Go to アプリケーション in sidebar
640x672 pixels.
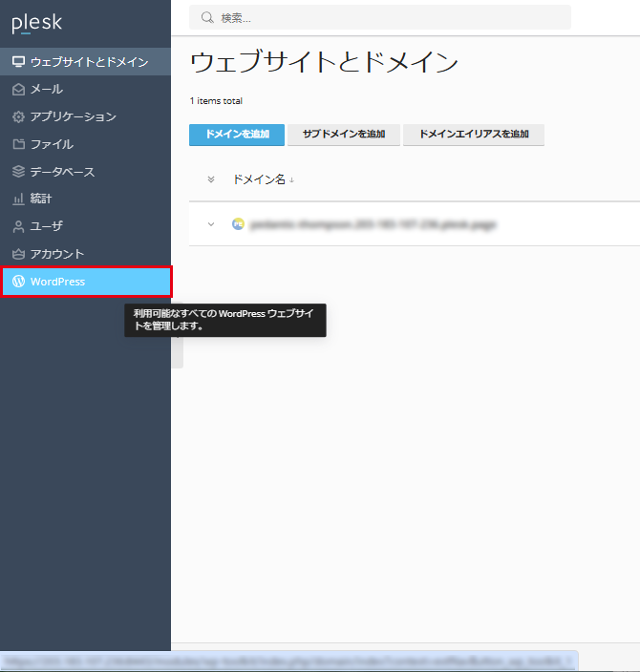tap(85, 116)
